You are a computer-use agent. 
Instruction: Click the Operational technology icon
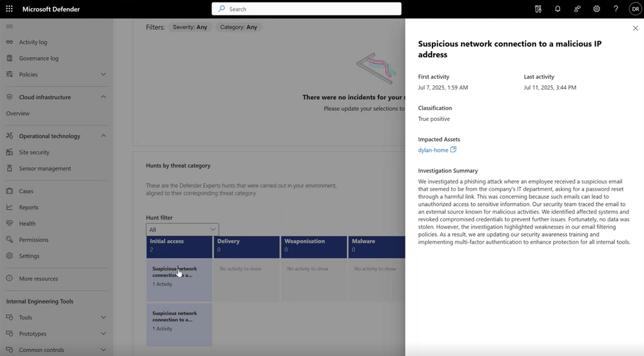click(x=10, y=136)
